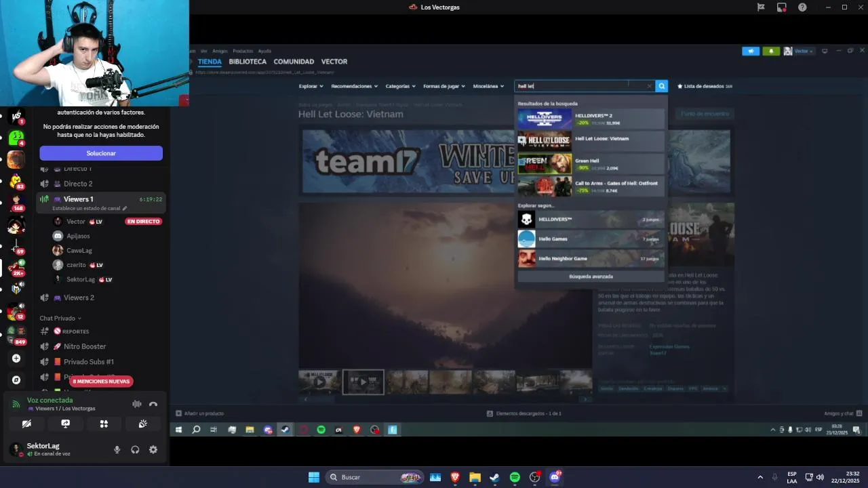Collapse the Chat Privado category

click(60, 319)
